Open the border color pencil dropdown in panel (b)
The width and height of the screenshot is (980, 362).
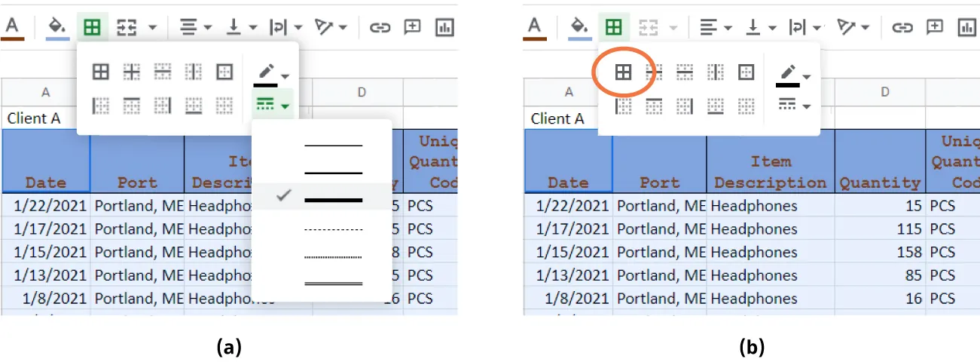tap(794, 75)
